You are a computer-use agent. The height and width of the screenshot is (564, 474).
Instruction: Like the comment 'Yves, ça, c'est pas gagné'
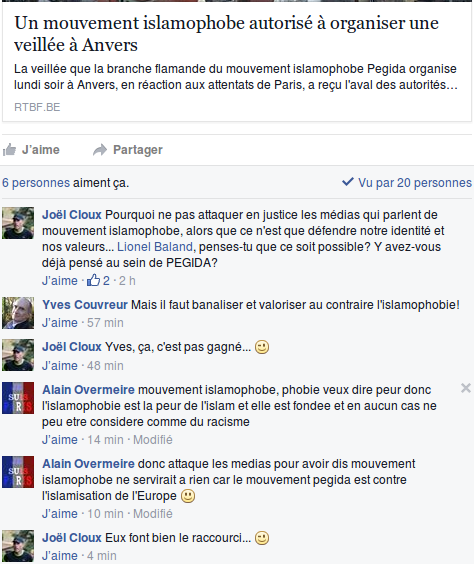60,365
